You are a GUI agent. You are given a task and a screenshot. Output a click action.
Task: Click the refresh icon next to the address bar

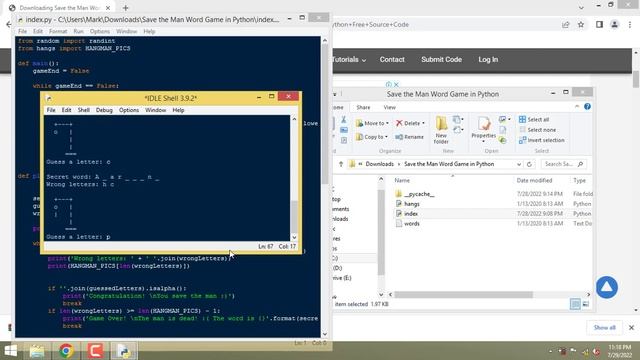[x=529, y=164]
